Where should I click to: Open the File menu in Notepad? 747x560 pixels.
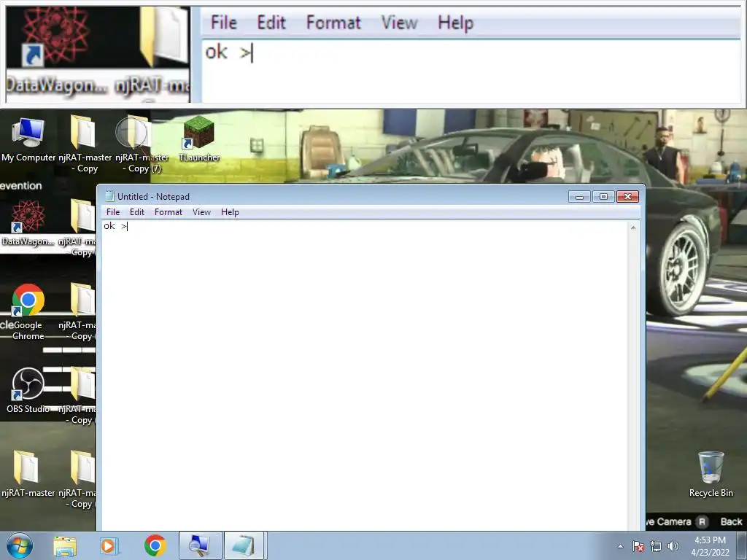(113, 212)
